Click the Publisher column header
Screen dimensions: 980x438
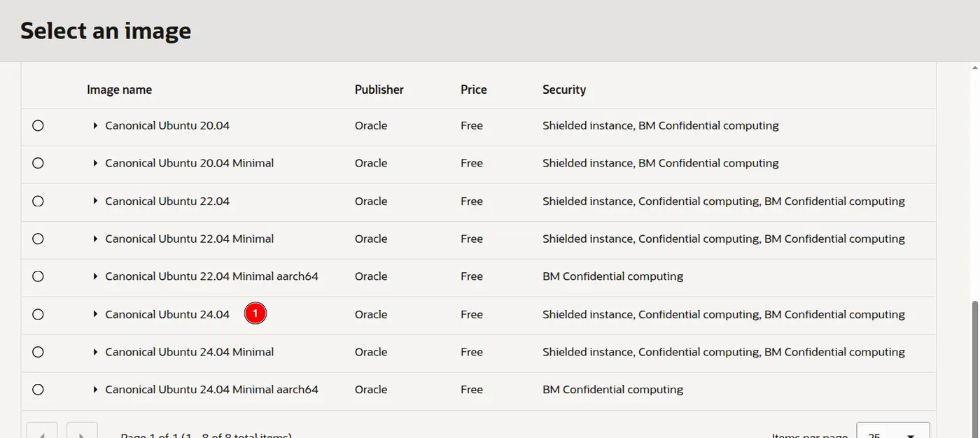click(x=379, y=90)
